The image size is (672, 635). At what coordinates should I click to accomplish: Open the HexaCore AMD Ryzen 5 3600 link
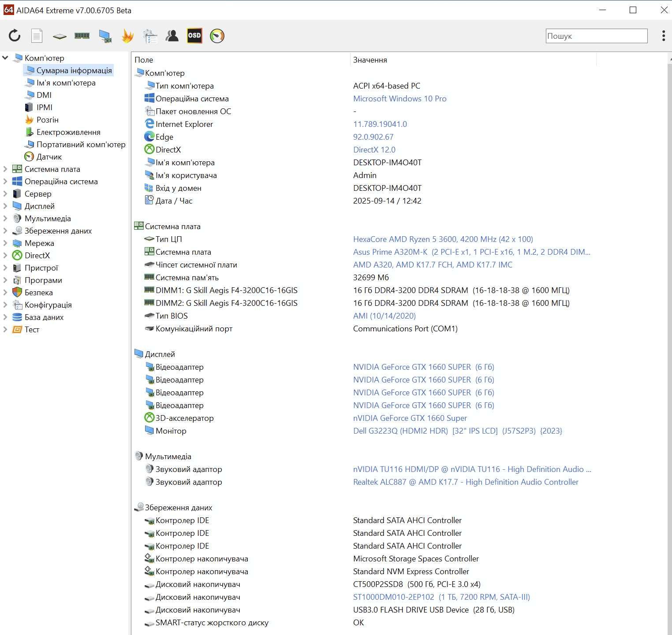point(443,239)
